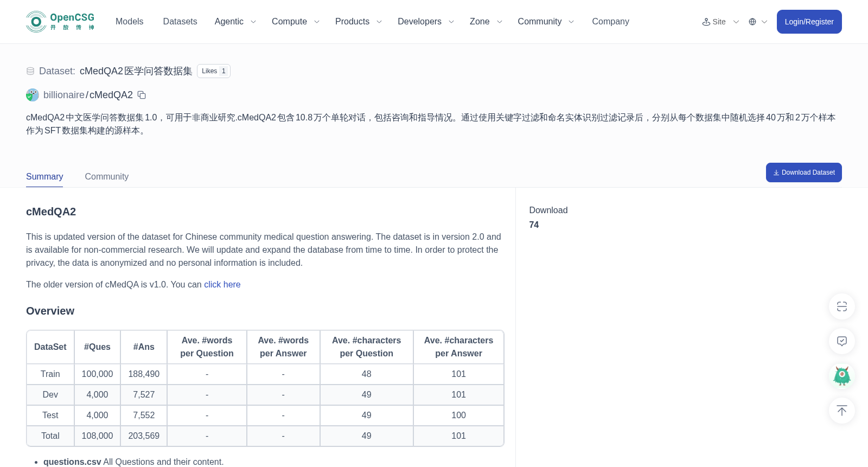This screenshot has height=467, width=868.
Task: Open the billionaire user profile link
Action: tap(64, 95)
